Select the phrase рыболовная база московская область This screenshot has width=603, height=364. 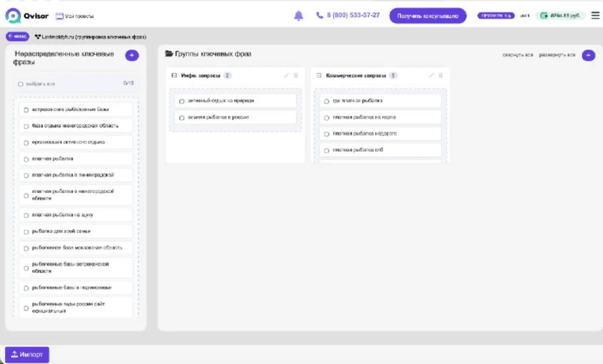(x=76, y=248)
